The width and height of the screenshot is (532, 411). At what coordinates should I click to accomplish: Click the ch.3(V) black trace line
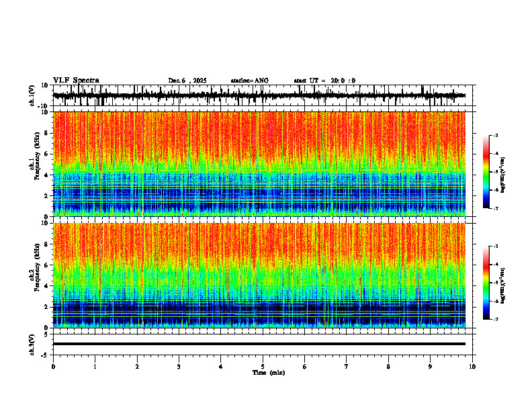259,344
